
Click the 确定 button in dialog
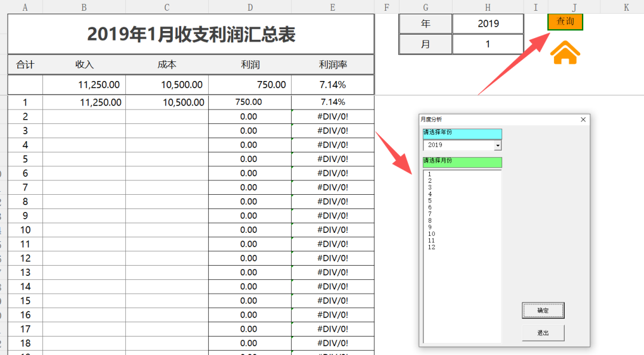[543, 310]
